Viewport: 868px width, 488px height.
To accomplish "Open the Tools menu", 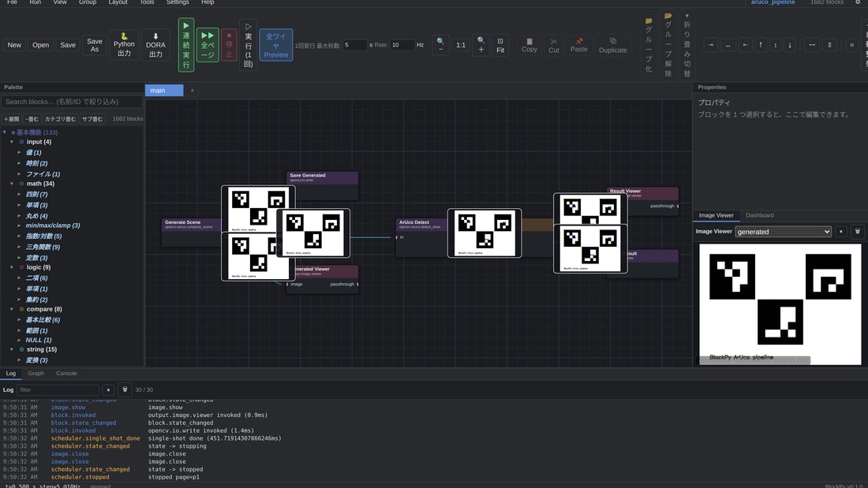I will click(147, 2).
